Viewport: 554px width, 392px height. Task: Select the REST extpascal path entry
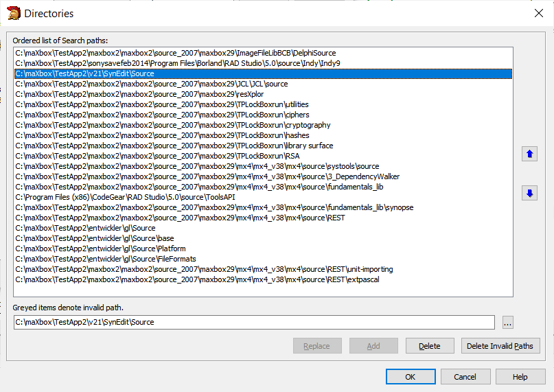click(197, 279)
